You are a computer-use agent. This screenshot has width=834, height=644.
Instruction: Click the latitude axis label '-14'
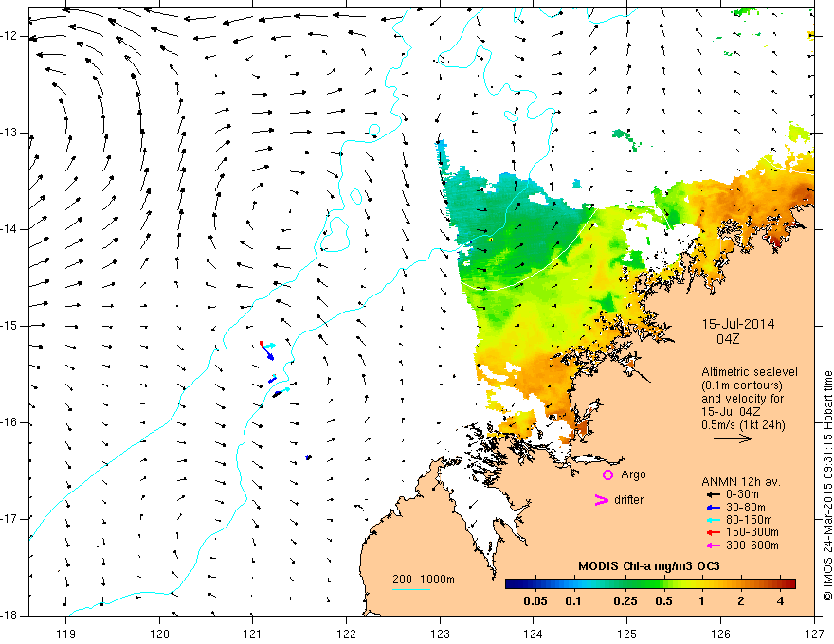click(9, 229)
